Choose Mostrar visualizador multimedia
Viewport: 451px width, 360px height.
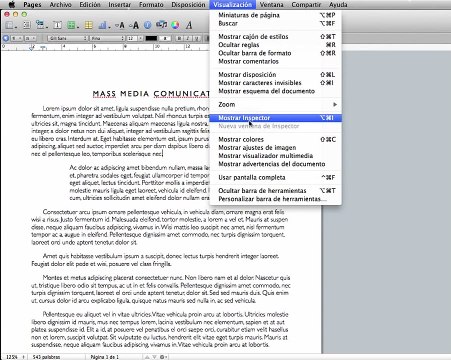(x=275, y=156)
